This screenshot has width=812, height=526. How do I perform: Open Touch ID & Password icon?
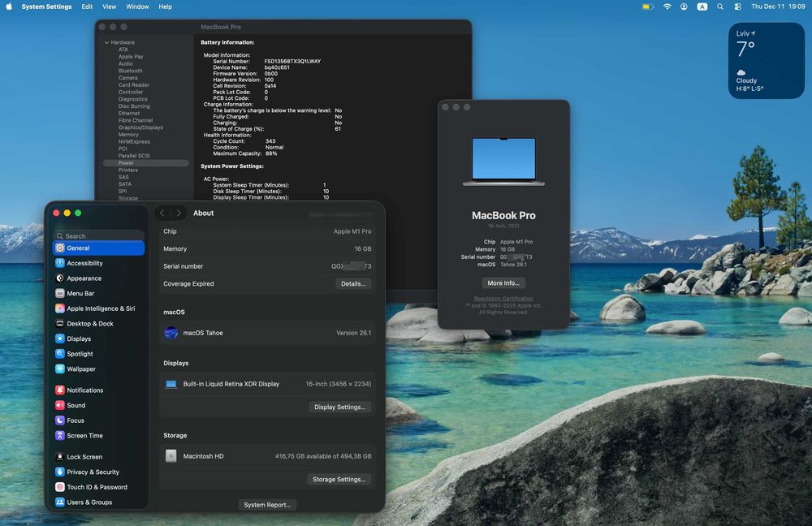pyautogui.click(x=60, y=487)
